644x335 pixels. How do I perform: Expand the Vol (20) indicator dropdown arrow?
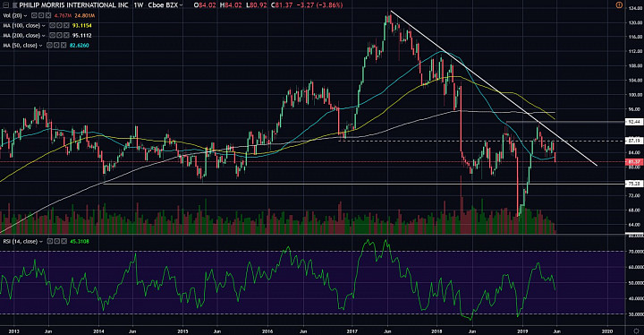click(x=25, y=15)
